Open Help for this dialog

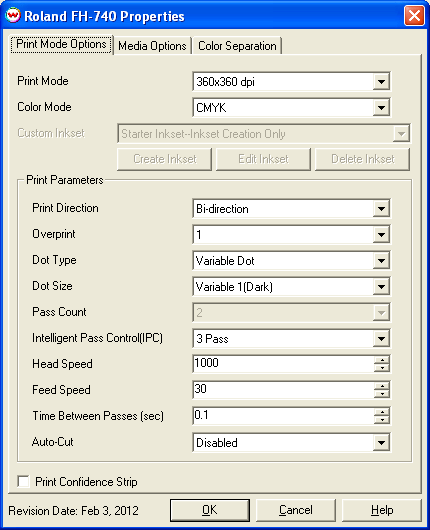coord(382,510)
